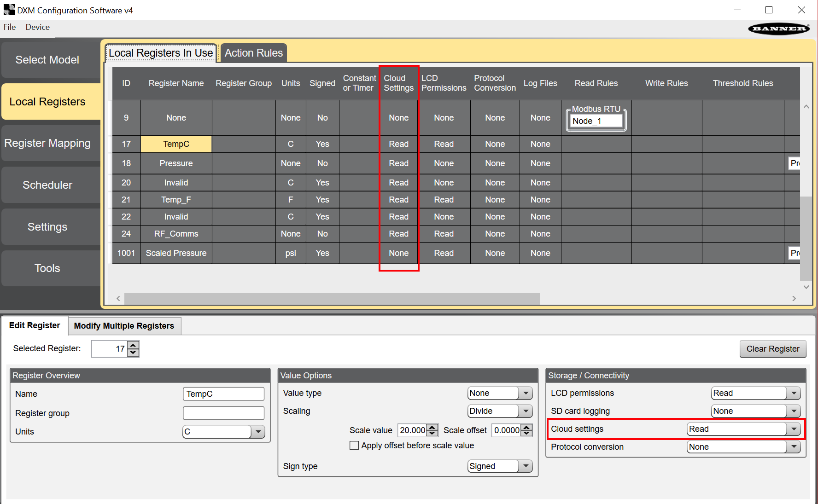Open the Protocol conversion dropdown
This screenshot has width=818, height=504.
(794, 447)
